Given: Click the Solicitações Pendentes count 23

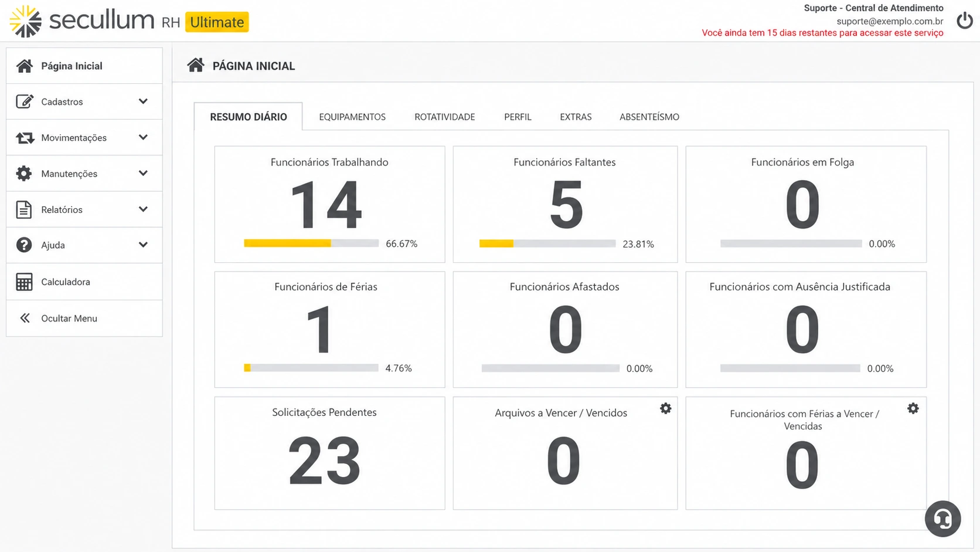Looking at the screenshot, I should (324, 461).
